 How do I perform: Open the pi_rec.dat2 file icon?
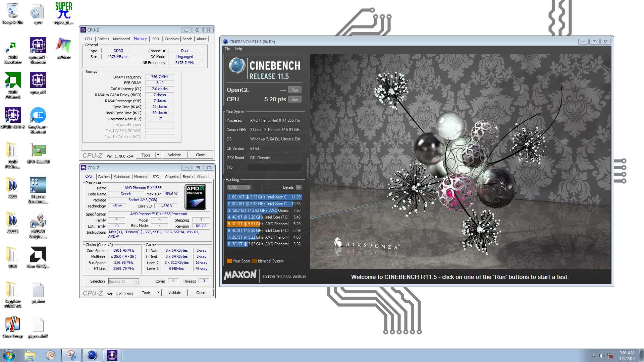(38, 327)
